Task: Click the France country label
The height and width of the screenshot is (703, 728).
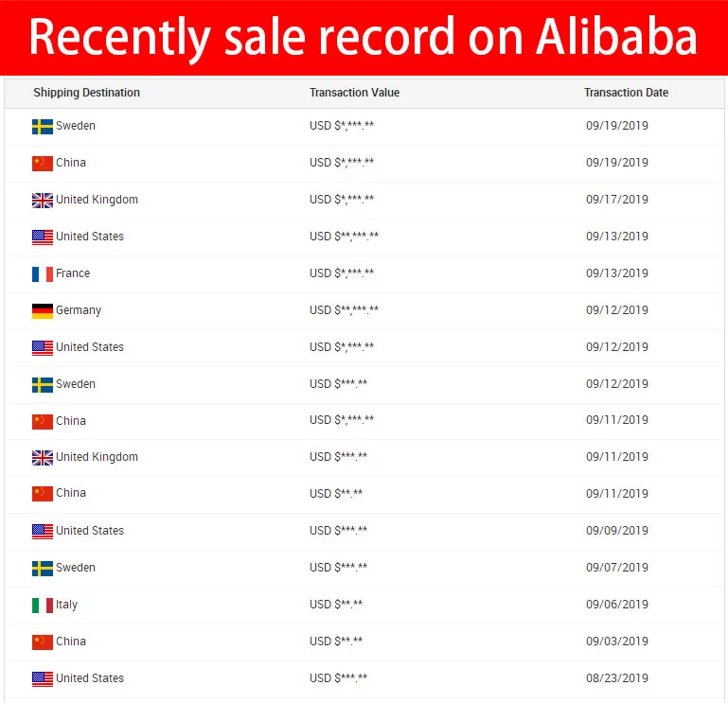Action: [73, 273]
